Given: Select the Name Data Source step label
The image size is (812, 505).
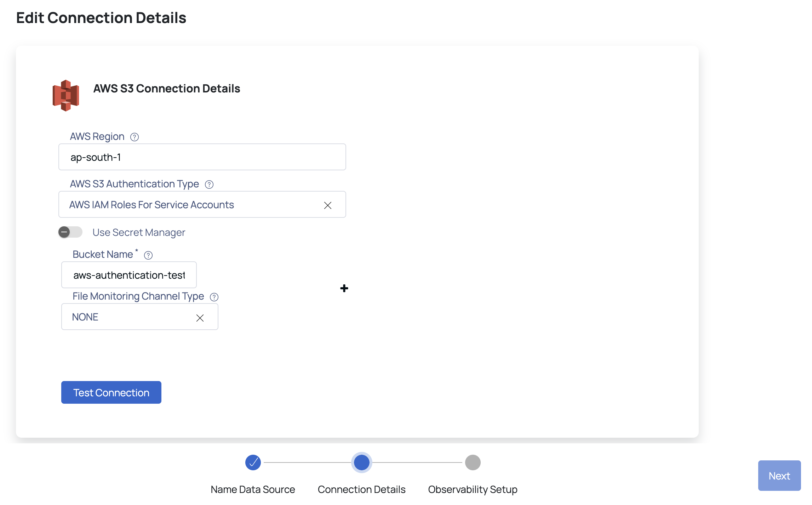Looking at the screenshot, I should coord(253,489).
